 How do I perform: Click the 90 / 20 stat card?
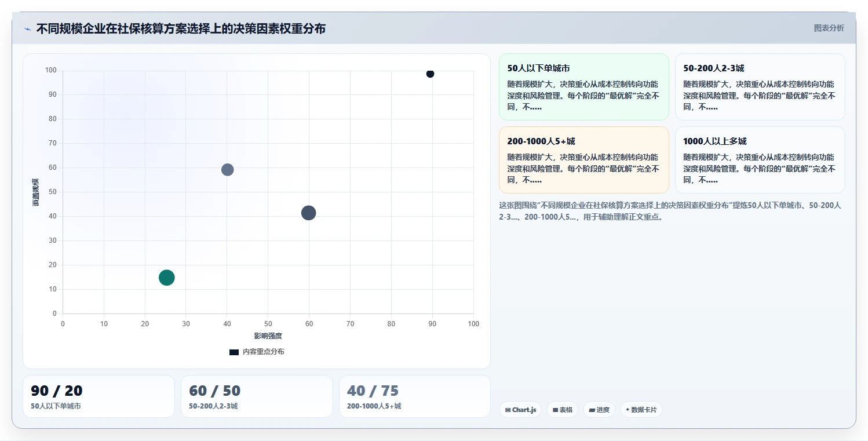[x=99, y=396]
